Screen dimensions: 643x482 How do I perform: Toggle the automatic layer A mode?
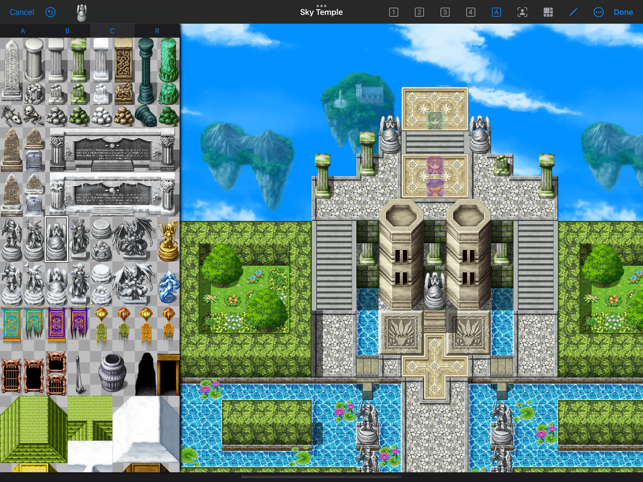tap(496, 12)
